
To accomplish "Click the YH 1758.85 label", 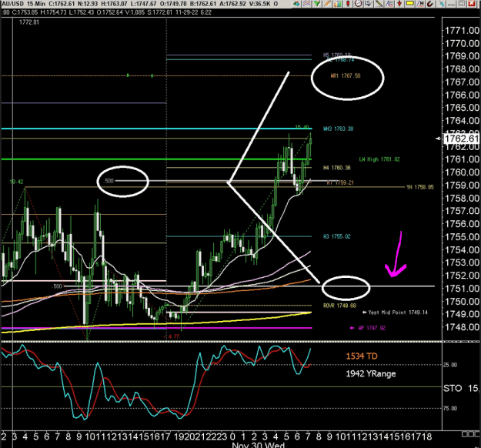I will pyautogui.click(x=420, y=187).
